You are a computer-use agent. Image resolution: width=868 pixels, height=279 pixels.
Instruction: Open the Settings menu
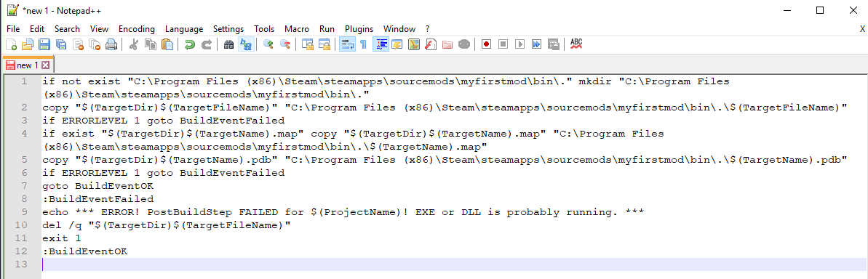coord(228,29)
